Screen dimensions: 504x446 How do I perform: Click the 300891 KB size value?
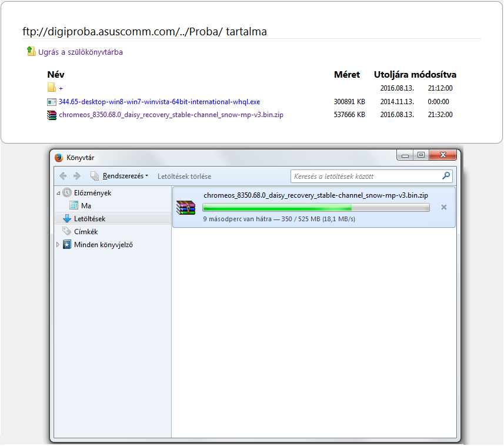pos(349,102)
